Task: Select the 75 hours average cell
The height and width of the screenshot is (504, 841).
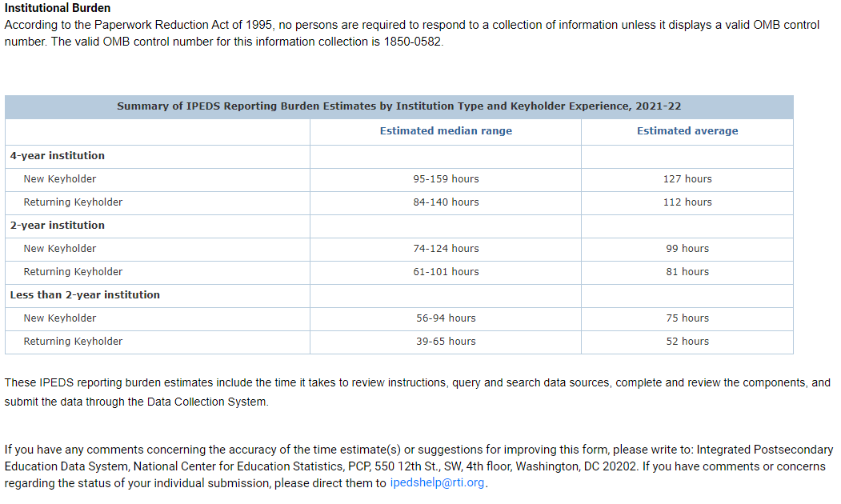Action: click(x=687, y=318)
